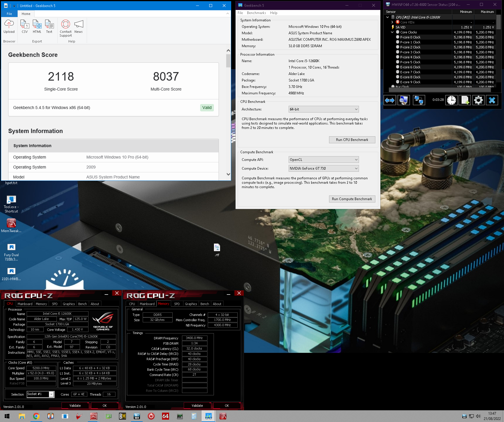Open MemTweak desktop icon
This screenshot has width=504, height=422.
[11, 226]
